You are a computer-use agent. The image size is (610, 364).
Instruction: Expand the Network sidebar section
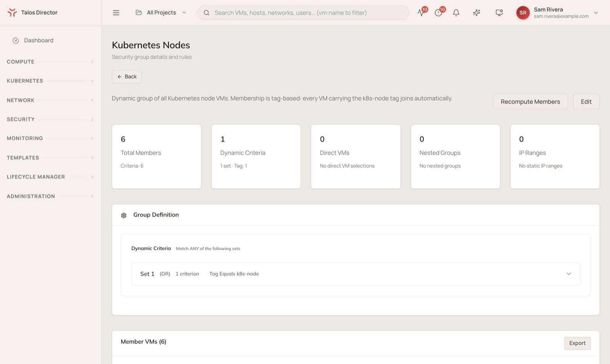click(x=50, y=100)
